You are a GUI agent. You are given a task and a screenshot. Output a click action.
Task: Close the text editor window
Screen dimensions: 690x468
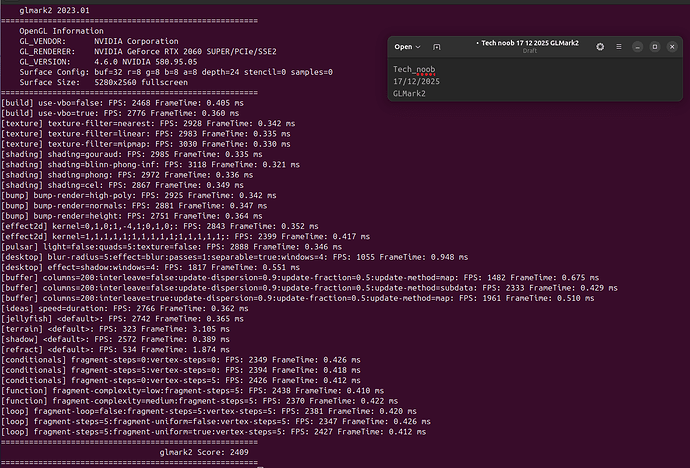(671, 47)
